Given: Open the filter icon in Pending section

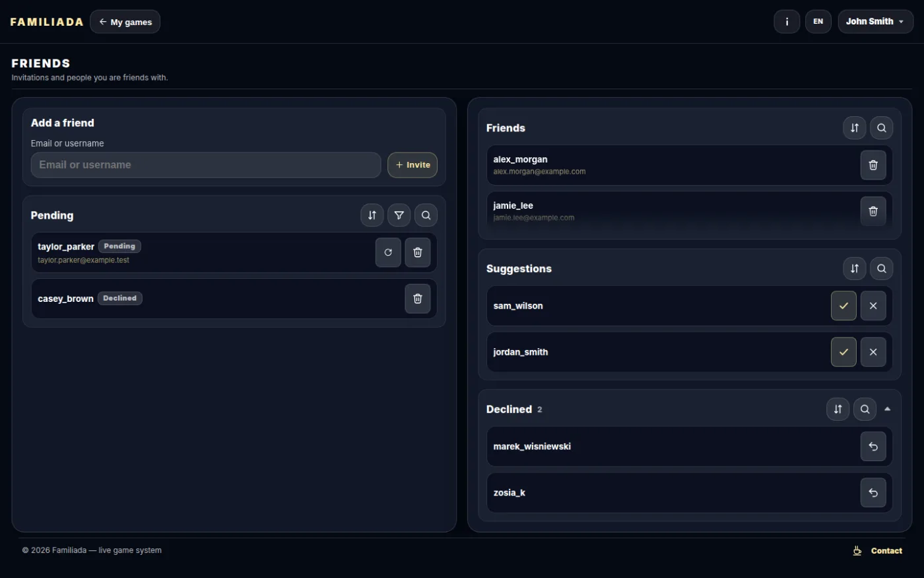Looking at the screenshot, I should 399,215.
